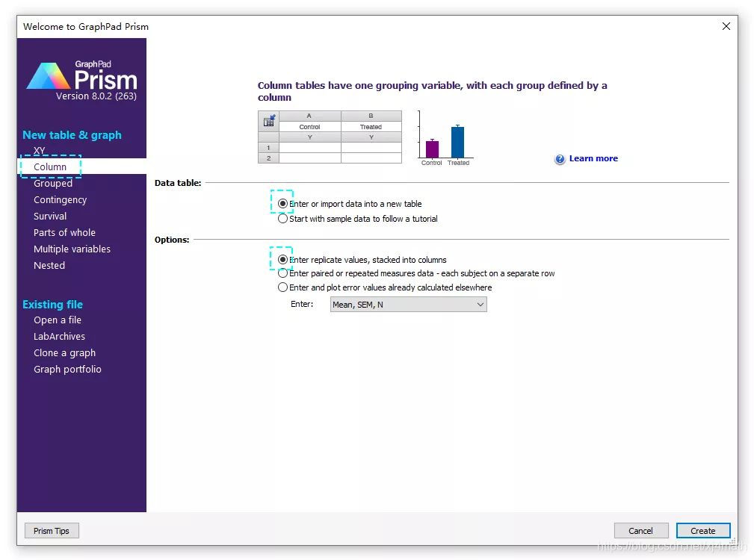Click row 1 header in preview table

[x=268, y=148]
